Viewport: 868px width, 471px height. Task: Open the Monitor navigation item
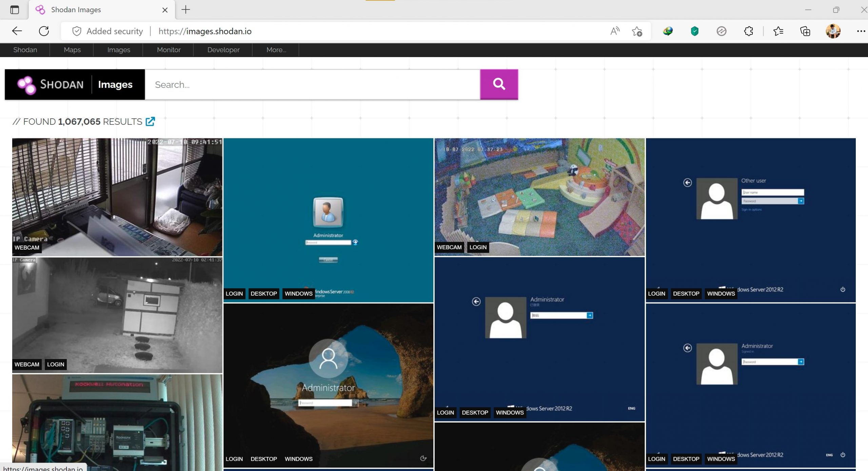tap(169, 50)
